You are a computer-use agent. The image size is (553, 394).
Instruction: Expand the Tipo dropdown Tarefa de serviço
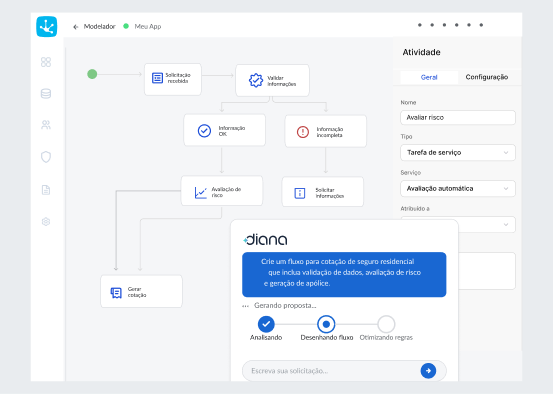pyautogui.click(x=458, y=153)
